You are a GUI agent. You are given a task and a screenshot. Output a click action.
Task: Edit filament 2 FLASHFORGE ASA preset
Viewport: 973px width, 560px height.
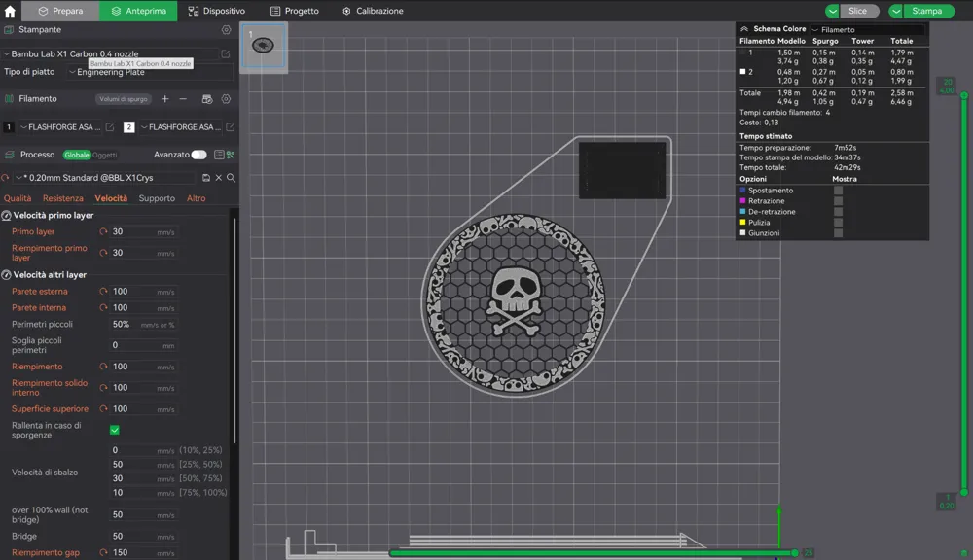[231, 127]
